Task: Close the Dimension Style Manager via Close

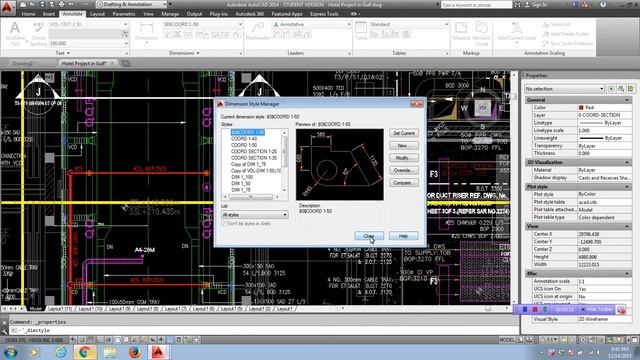Action: (369, 236)
